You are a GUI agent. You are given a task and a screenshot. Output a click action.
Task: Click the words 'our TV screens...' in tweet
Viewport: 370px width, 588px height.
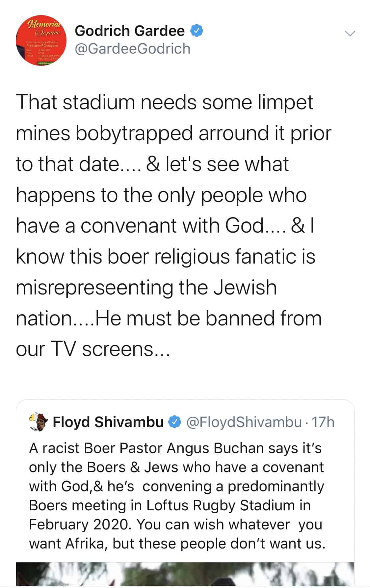[x=92, y=349]
